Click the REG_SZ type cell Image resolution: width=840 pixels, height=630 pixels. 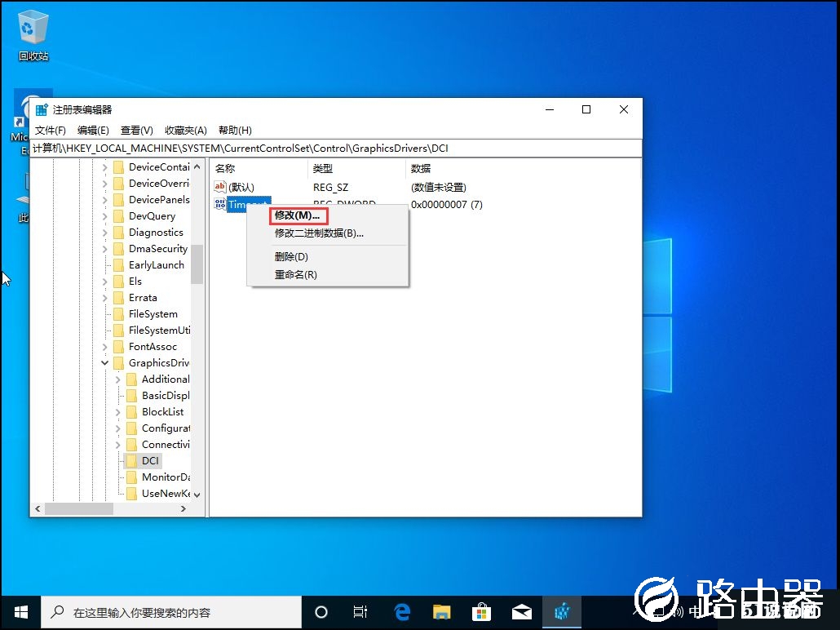tap(330, 188)
